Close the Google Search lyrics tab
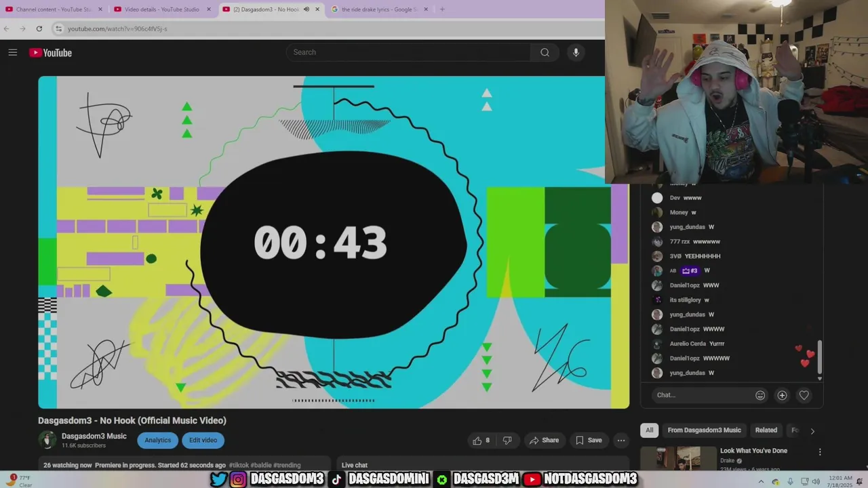868x488 pixels. [x=426, y=9]
